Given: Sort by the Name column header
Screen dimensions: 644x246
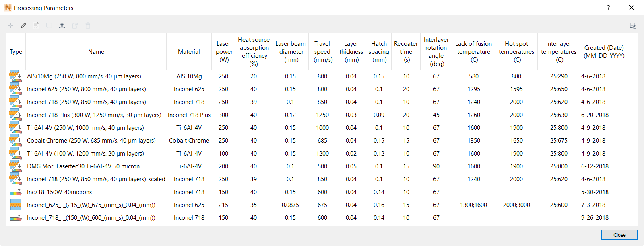Looking at the screenshot, I should pyautogui.click(x=96, y=52).
